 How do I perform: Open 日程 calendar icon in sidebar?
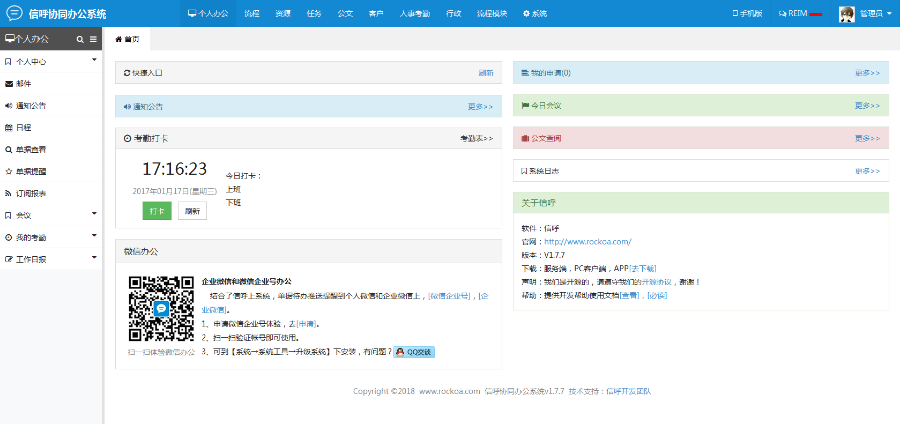point(9,127)
